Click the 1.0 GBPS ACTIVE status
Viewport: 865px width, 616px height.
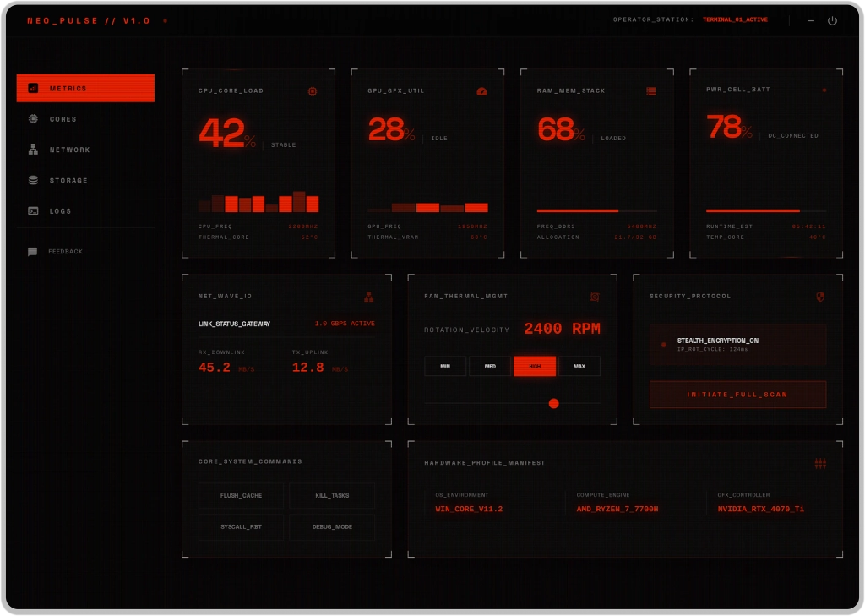(345, 324)
